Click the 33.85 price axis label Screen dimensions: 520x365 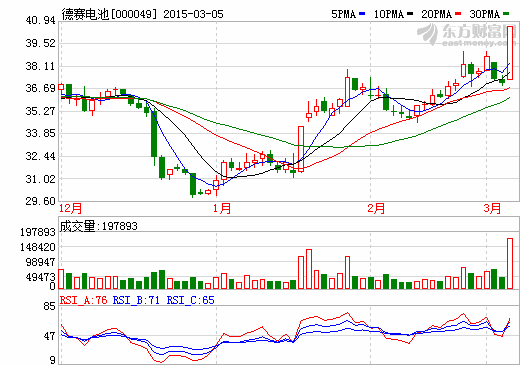coord(40,133)
